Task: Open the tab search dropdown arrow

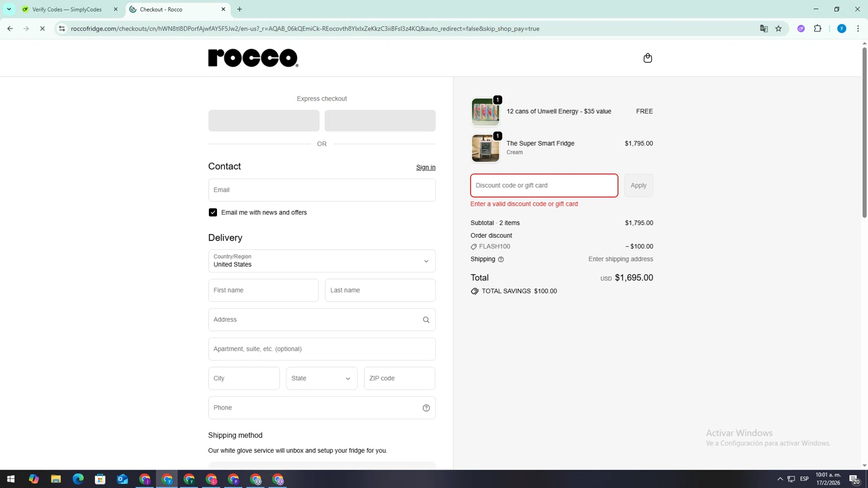Action: click(x=9, y=9)
